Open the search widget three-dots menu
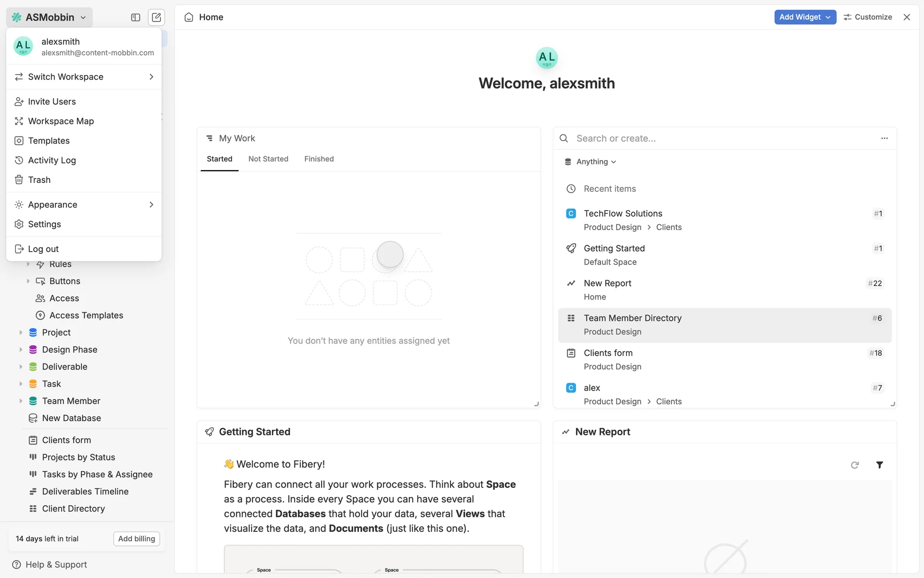This screenshot has width=924, height=578. (x=884, y=138)
